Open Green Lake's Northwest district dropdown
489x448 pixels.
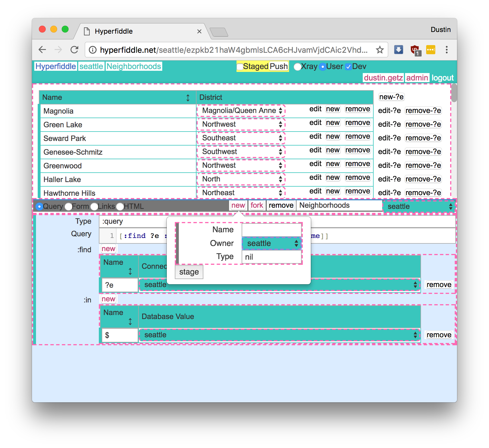[x=241, y=124]
